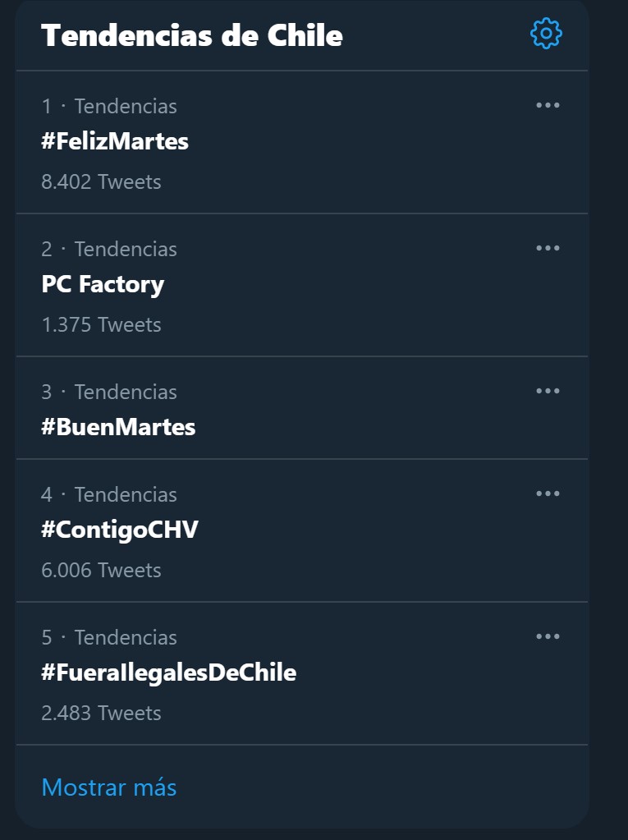Open trends settings gear icon
Viewport: 628px width, 840px height.
pos(546,33)
